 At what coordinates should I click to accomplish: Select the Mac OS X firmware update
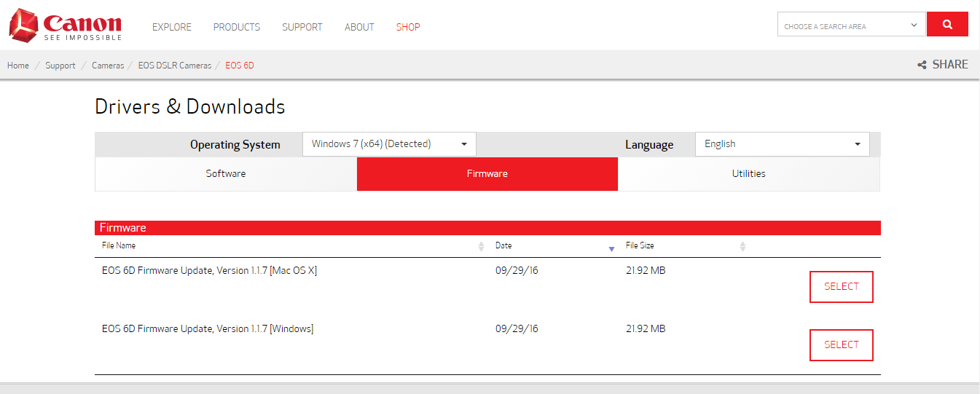pos(842,287)
